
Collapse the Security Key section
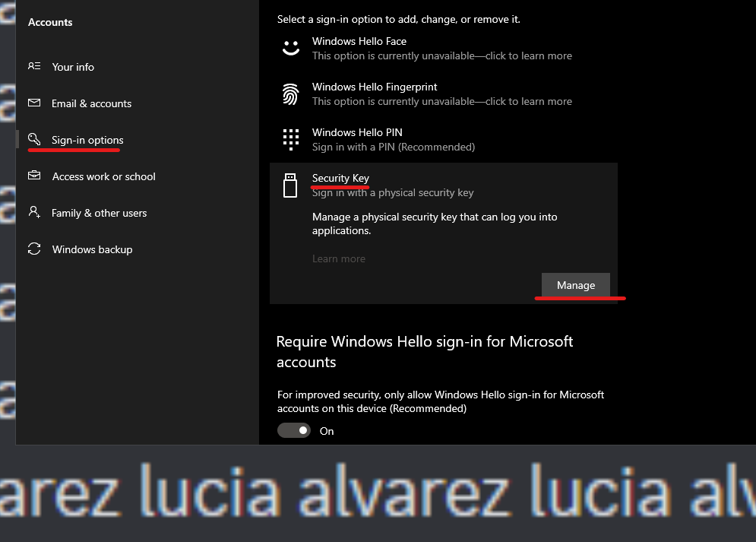[x=444, y=185]
